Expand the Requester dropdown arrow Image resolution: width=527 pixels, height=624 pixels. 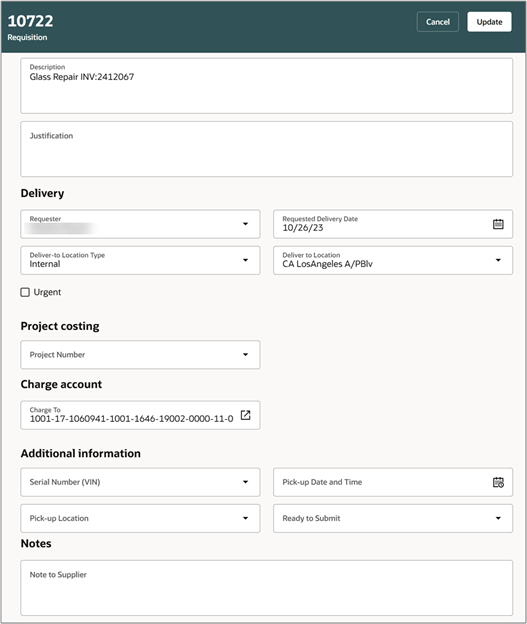tap(246, 224)
